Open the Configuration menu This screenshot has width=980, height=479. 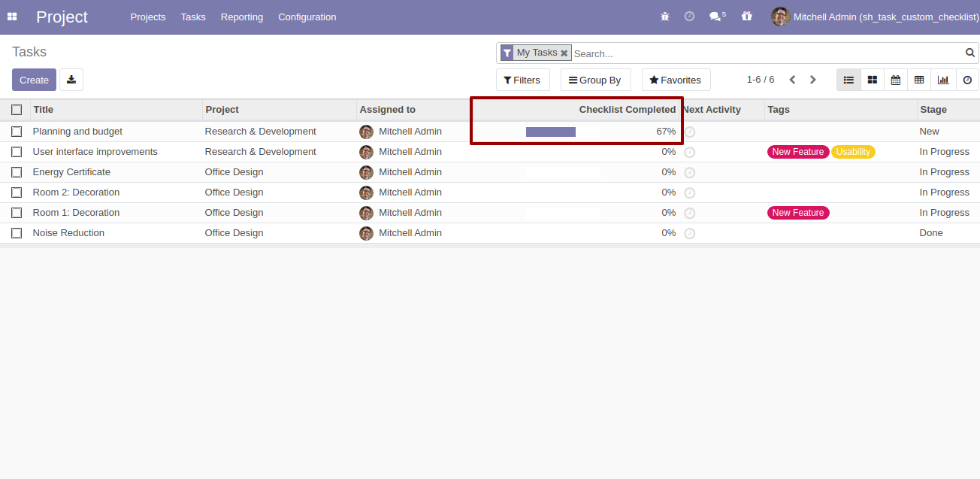click(307, 17)
